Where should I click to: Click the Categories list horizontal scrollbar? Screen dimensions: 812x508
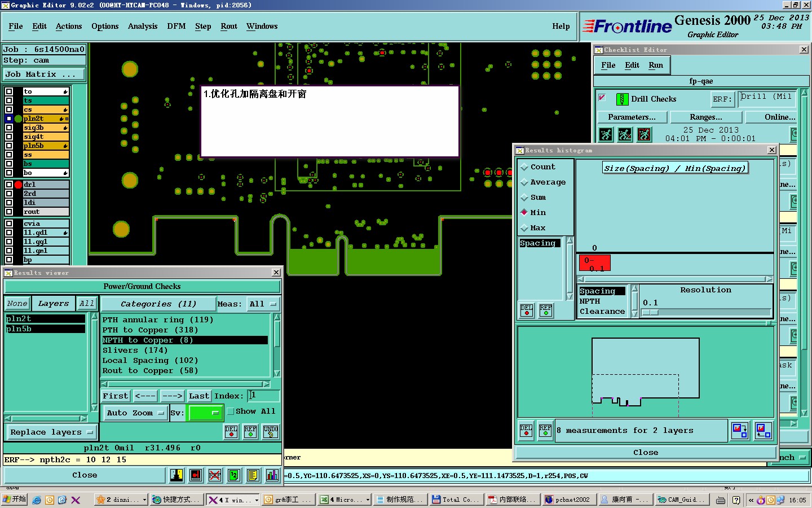click(186, 384)
